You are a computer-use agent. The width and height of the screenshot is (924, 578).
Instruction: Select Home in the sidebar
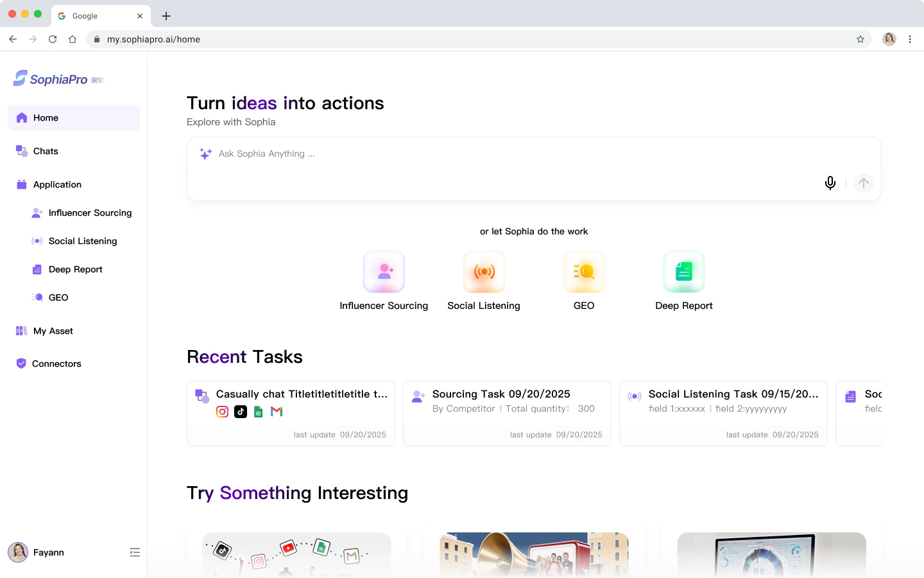click(74, 118)
